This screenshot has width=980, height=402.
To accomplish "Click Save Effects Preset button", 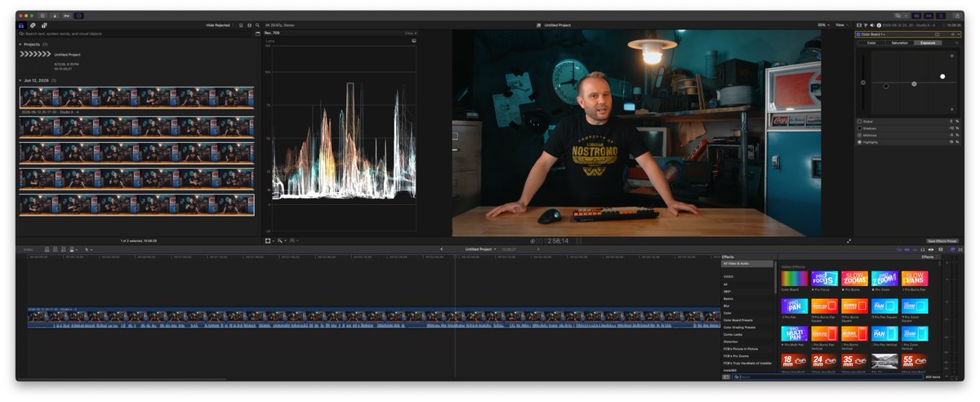I will click(x=943, y=241).
